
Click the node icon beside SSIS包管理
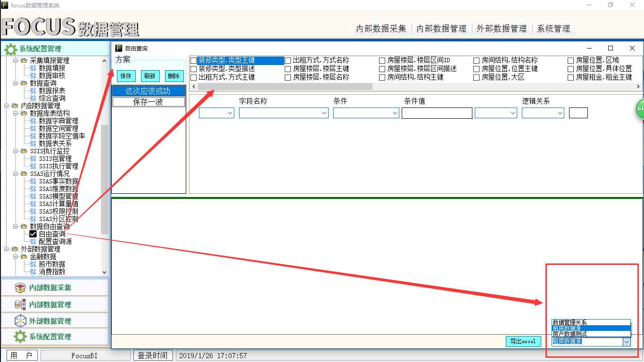(x=33, y=158)
